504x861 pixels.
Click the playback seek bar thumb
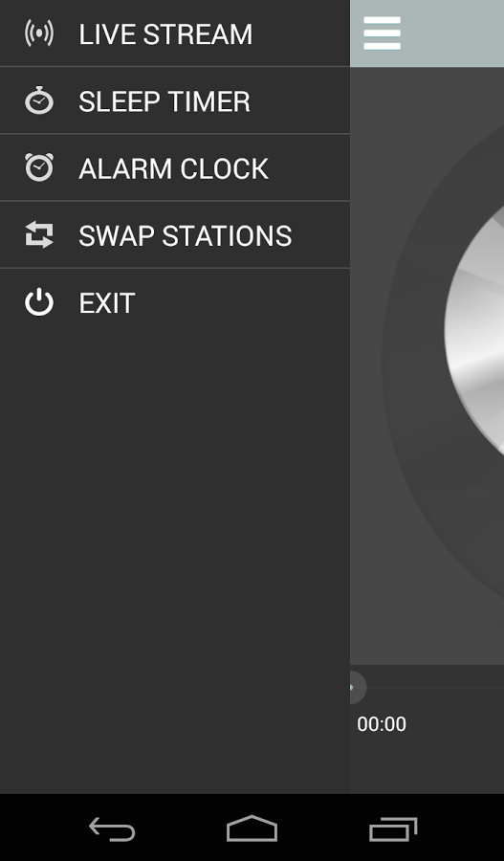[x=356, y=687]
